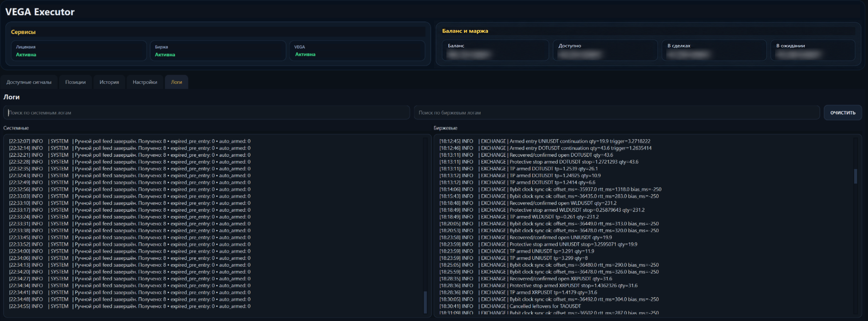Click the Сервисы section heading
The width and height of the screenshot is (868, 321).
click(x=23, y=32)
